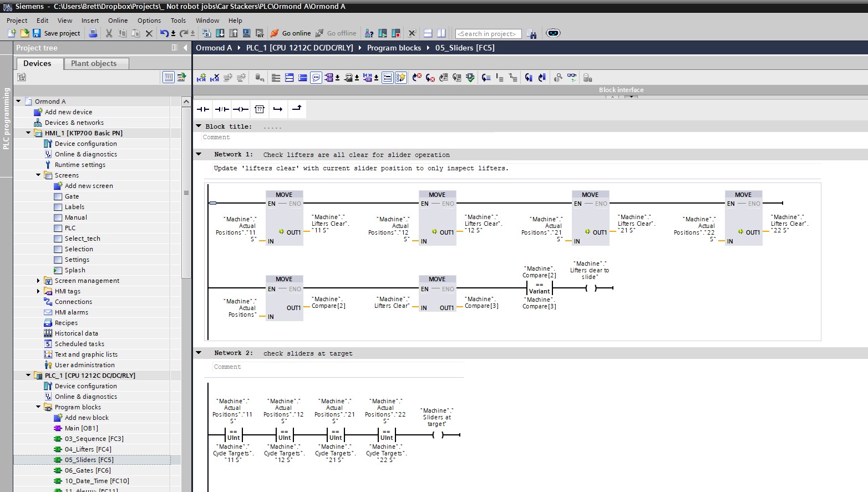Open the Project menu
The image size is (868, 492).
tap(17, 21)
